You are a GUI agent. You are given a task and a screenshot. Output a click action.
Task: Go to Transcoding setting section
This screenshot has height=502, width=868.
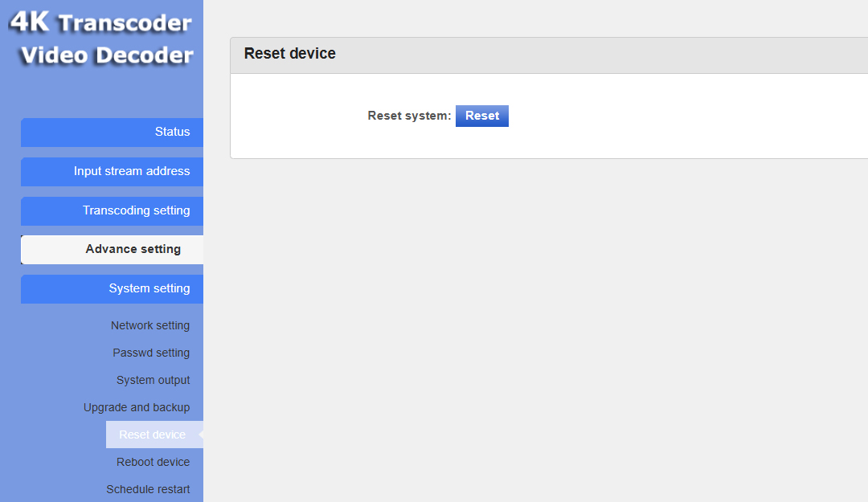(112, 211)
